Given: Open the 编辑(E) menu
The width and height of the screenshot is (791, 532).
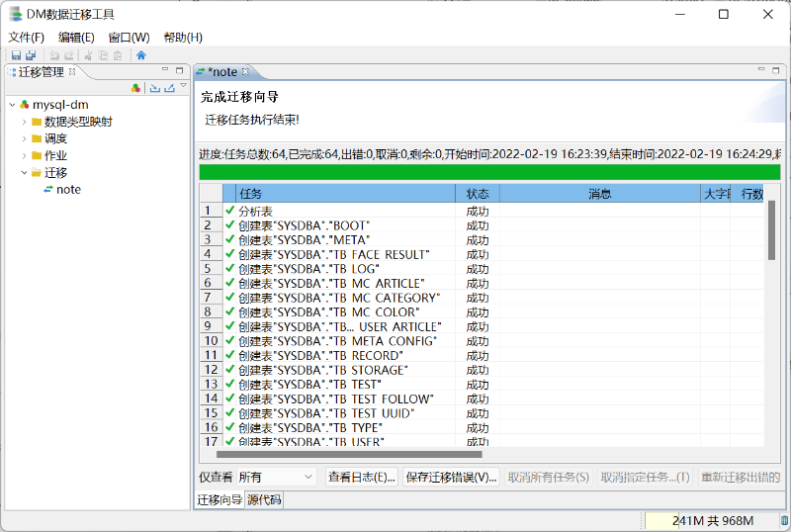Looking at the screenshot, I should coord(76,38).
